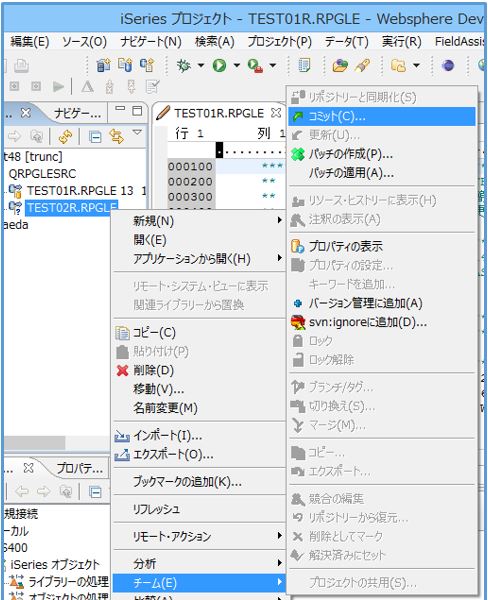Click iSeries オブジェクト item
The height and width of the screenshot is (600, 488).
point(55,565)
